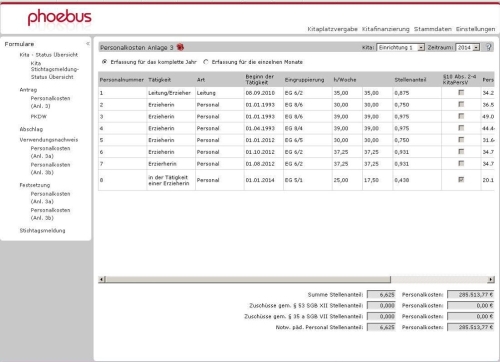Open Personalkosten (Anl. 3b) under Verwendungsnachweis
Viewport: 500px width, 362px height.
point(50,168)
